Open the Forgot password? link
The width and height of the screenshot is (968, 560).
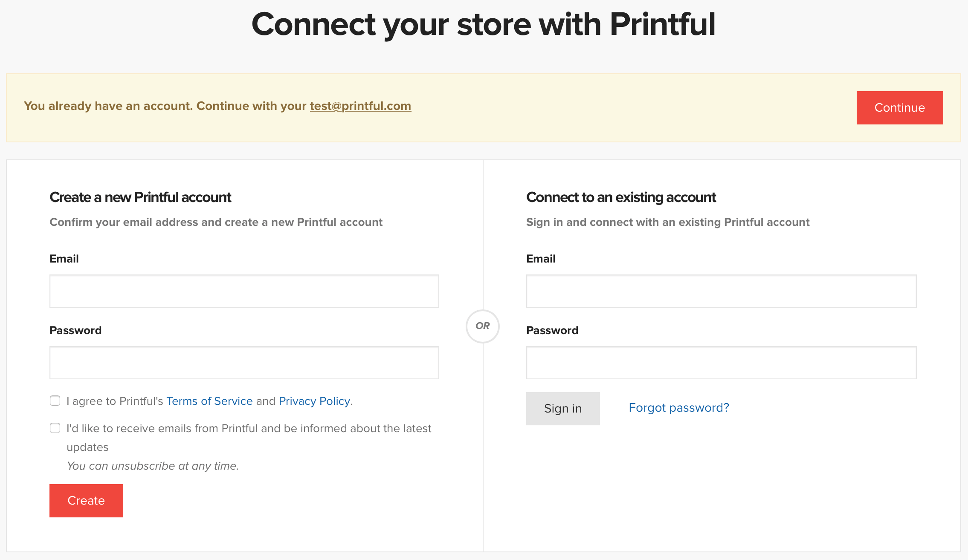click(679, 408)
